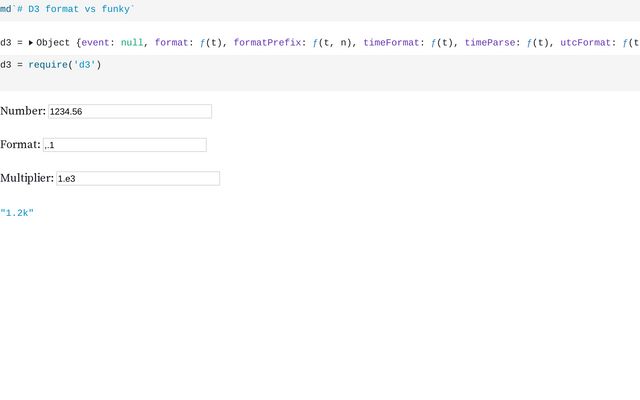Select the Multiplier input box

[x=137, y=178]
